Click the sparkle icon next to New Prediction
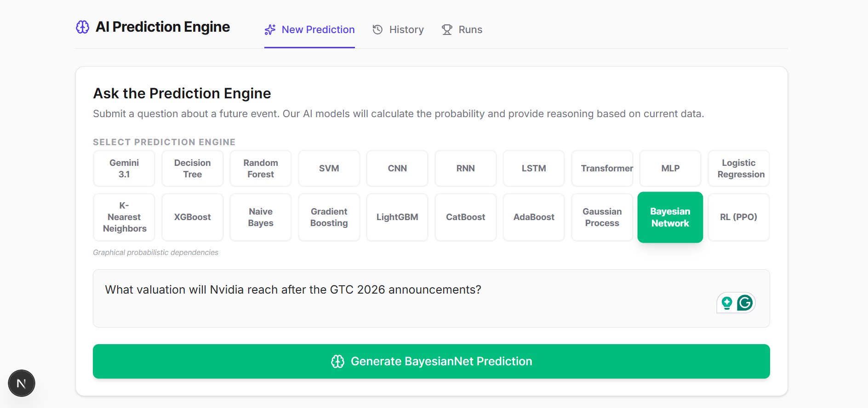Screen dimensions: 868x408 (x=270, y=30)
